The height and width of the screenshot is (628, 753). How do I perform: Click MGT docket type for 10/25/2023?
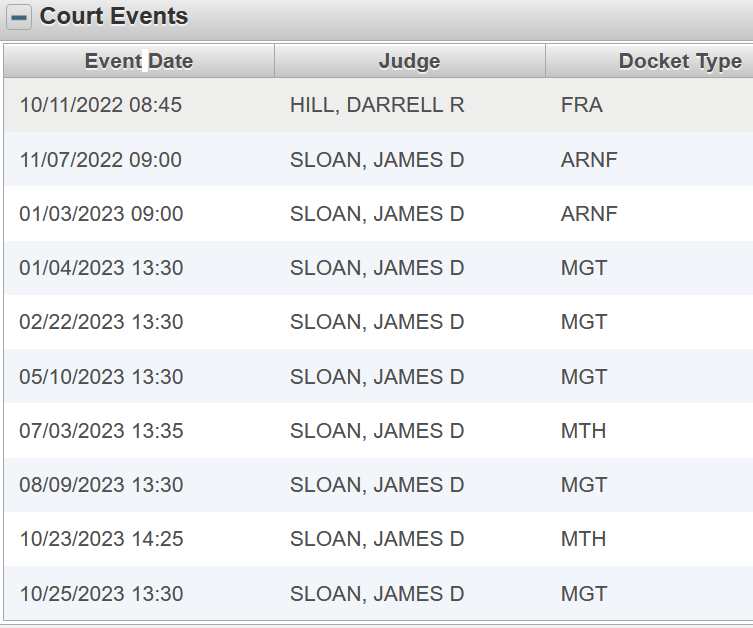584,594
